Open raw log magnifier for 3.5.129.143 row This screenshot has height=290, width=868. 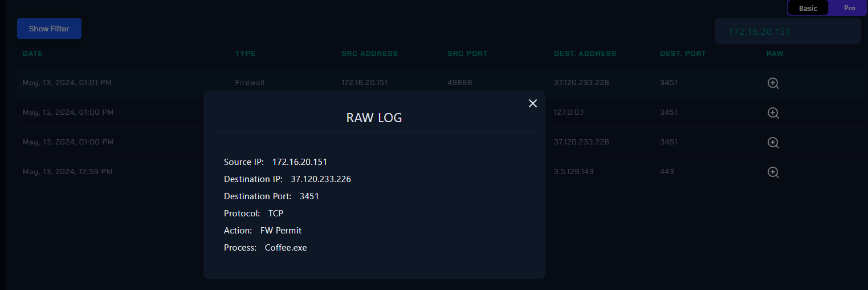click(x=773, y=172)
